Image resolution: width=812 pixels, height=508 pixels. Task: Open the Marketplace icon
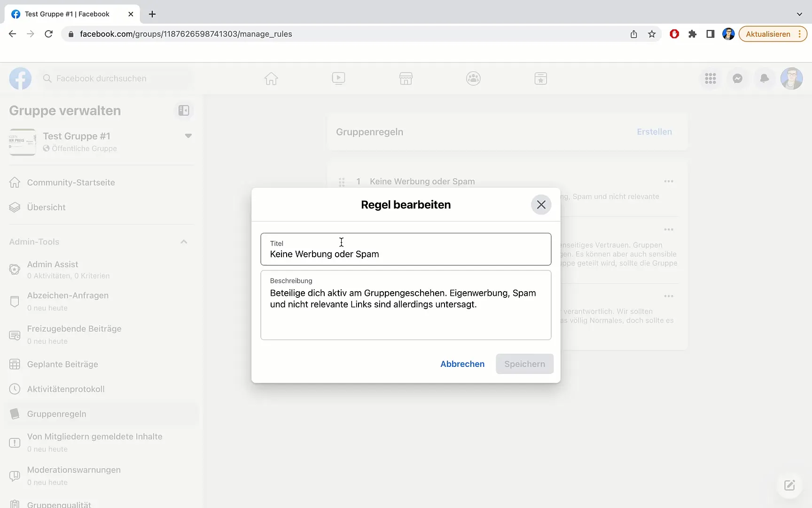point(406,79)
